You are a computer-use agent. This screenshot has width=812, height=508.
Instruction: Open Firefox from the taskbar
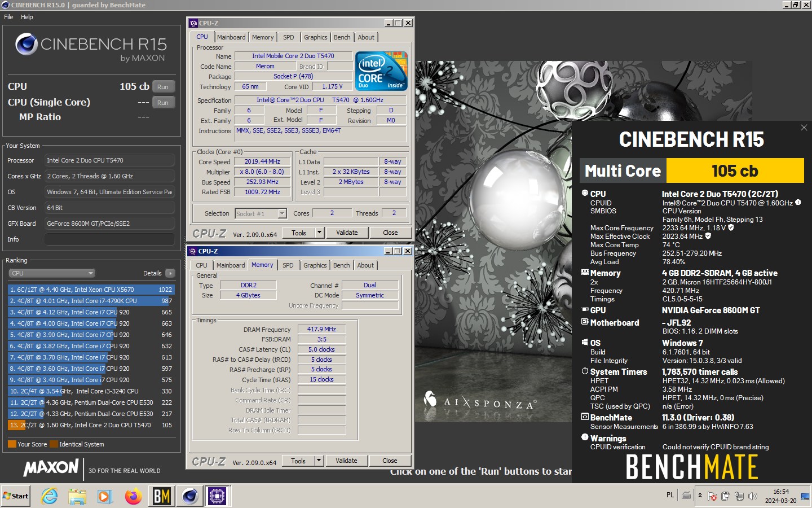pyautogui.click(x=133, y=496)
